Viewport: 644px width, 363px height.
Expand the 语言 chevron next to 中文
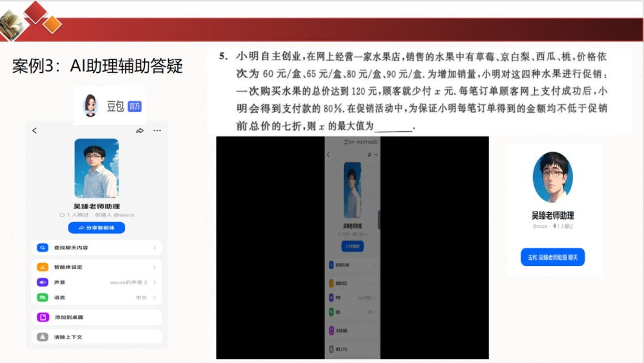(x=154, y=297)
